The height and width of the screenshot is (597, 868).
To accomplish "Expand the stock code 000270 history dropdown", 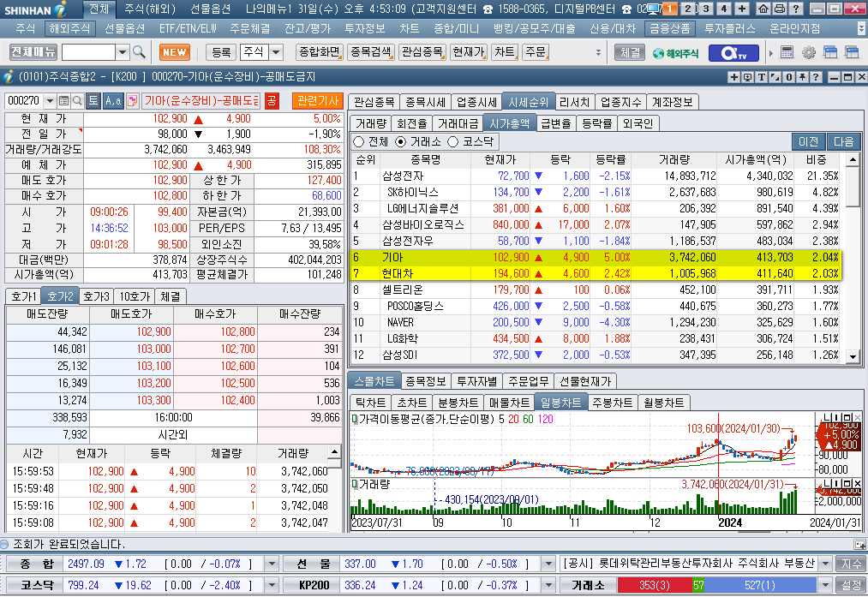I will click(x=51, y=101).
